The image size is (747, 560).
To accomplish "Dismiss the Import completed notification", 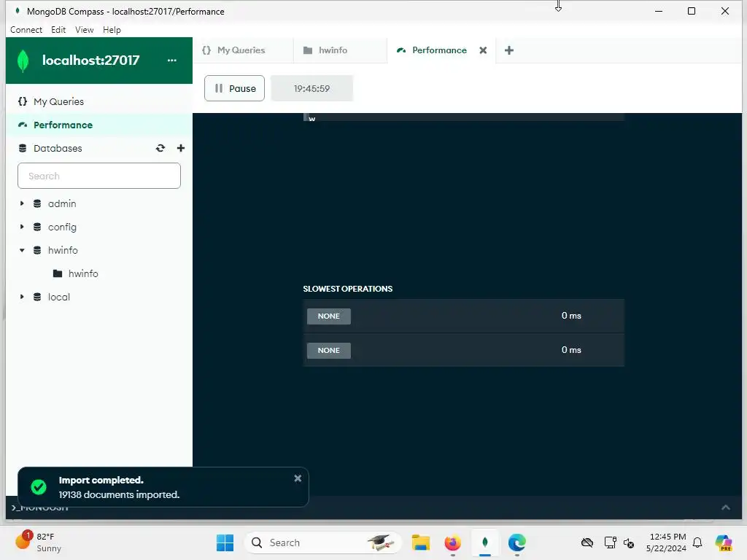I will 298,478.
